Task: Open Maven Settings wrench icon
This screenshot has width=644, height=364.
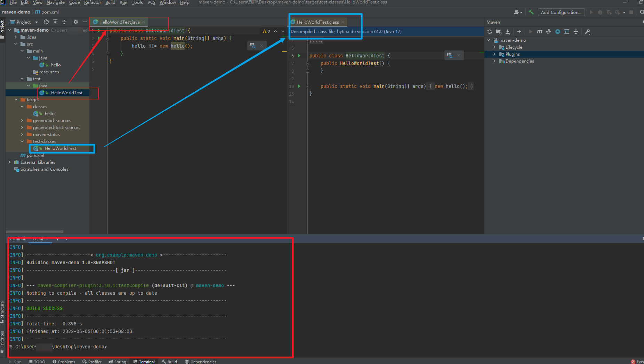Action: coord(588,32)
